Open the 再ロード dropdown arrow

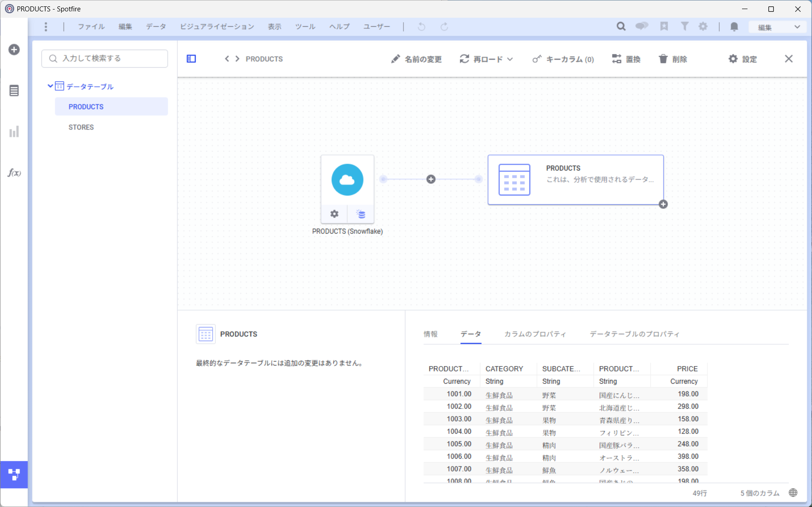[510, 59]
